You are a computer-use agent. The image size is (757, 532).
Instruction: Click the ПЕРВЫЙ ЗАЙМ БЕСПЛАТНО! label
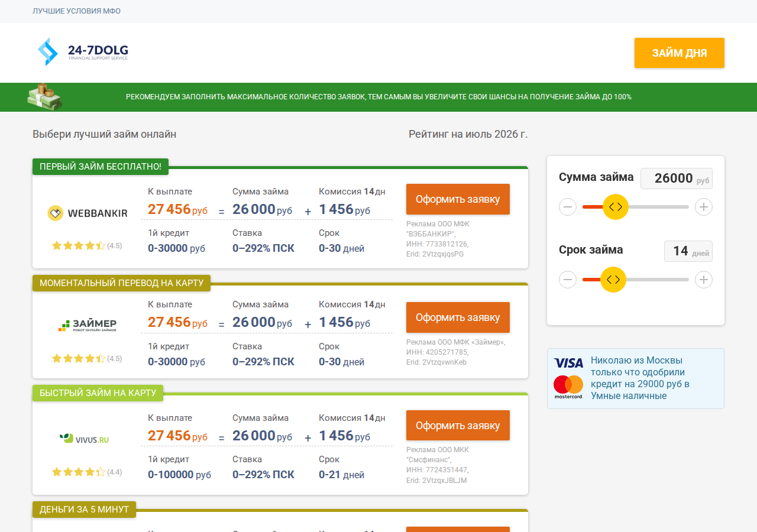point(101,167)
